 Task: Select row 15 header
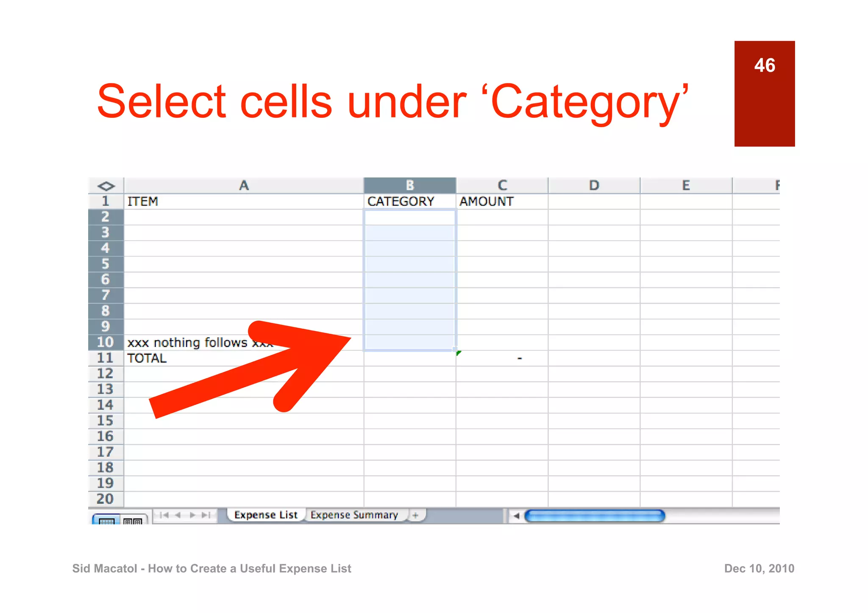pos(106,421)
